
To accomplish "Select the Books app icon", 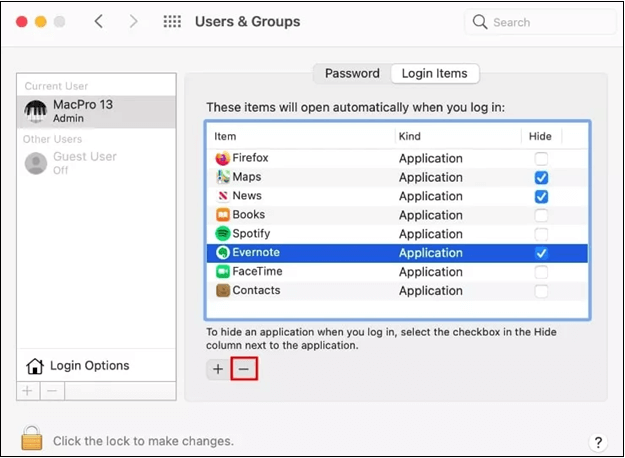I will pos(222,215).
